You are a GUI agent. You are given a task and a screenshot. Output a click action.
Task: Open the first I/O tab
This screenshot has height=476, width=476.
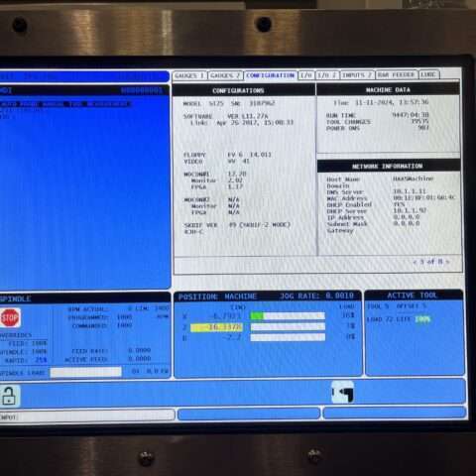[306, 75]
